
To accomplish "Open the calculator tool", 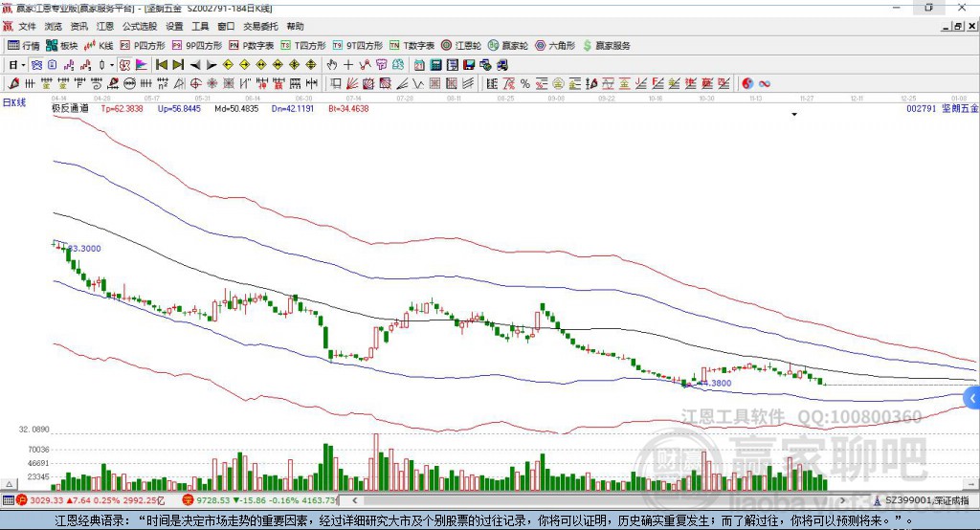I will point(436,65).
